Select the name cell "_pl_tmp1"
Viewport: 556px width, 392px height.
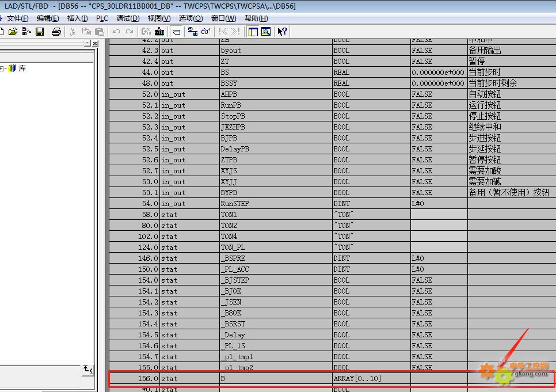(276, 357)
